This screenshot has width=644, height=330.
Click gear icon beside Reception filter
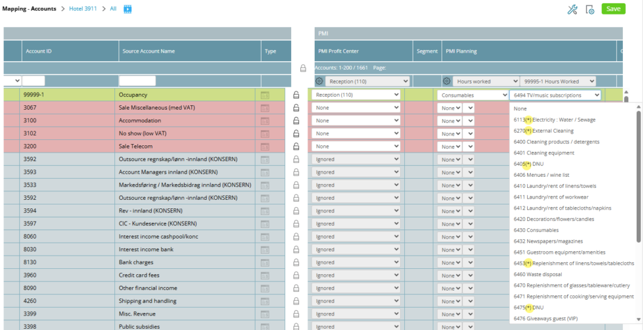point(319,82)
